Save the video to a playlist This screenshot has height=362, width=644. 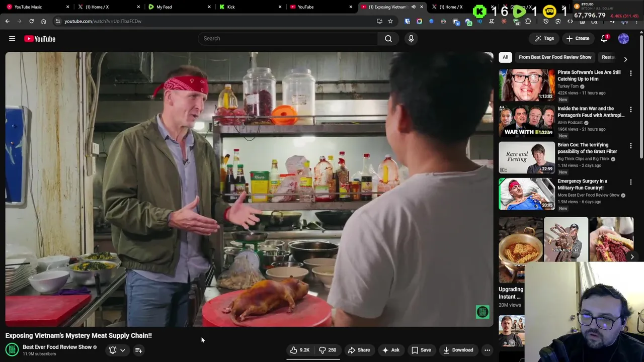point(421,350)
